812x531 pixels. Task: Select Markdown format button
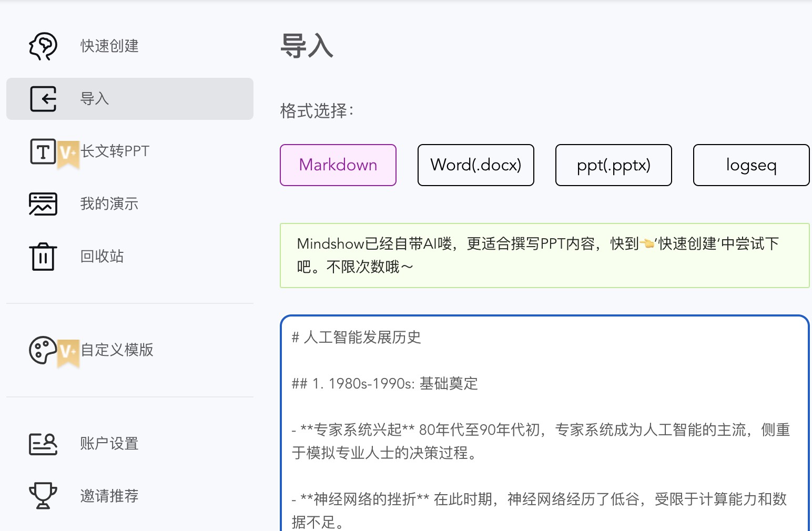click(x=338, y=165)
